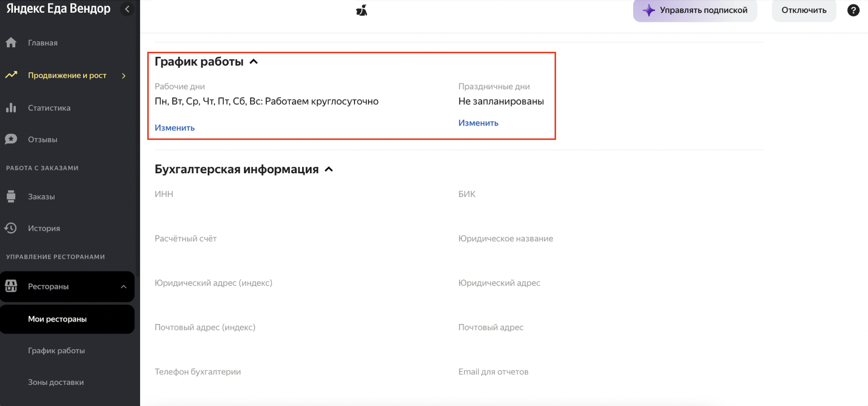The width and height of the screenshot is (868, 406).
Task: Click the sparkle icon in Управлять подпиской
Action: click(x=648, y=10)
